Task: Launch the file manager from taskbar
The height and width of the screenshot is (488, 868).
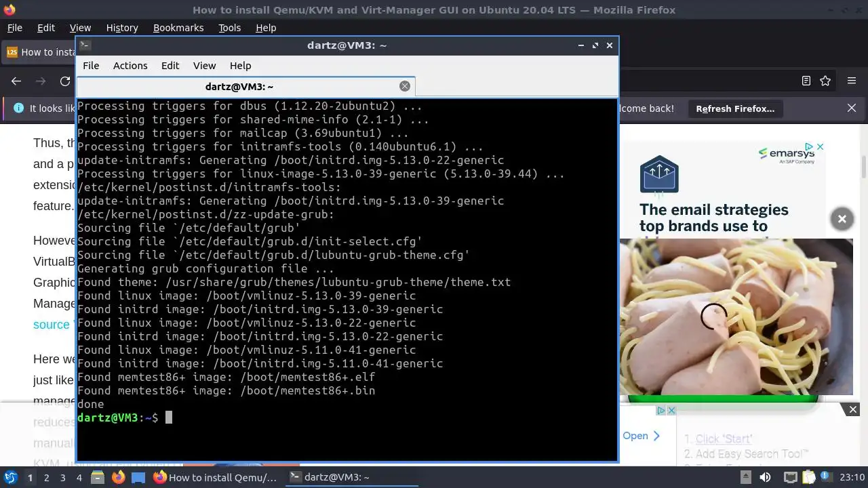Action: point(98,477)
